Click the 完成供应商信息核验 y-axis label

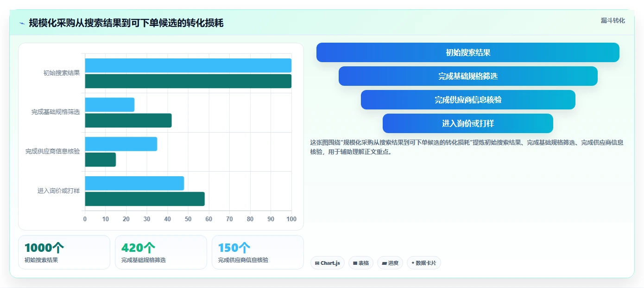point(53,151)
